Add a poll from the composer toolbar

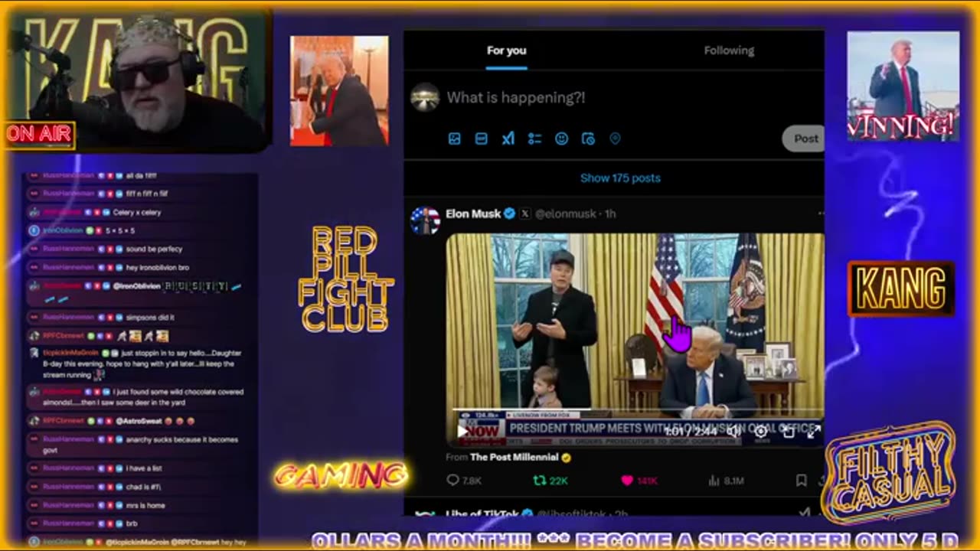click(534, 139)
